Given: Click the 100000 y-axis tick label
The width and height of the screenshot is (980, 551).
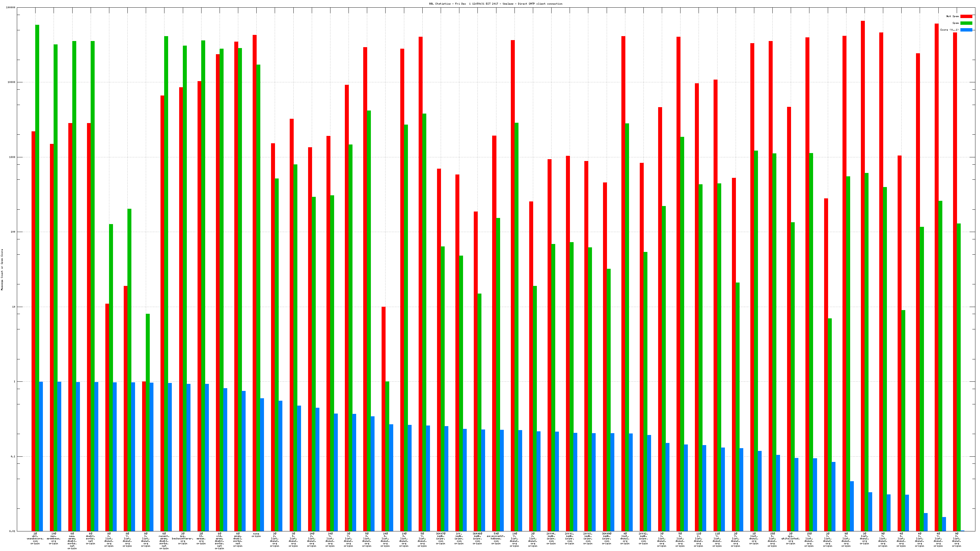Looking at the screenshot, I should coord(11,8).
